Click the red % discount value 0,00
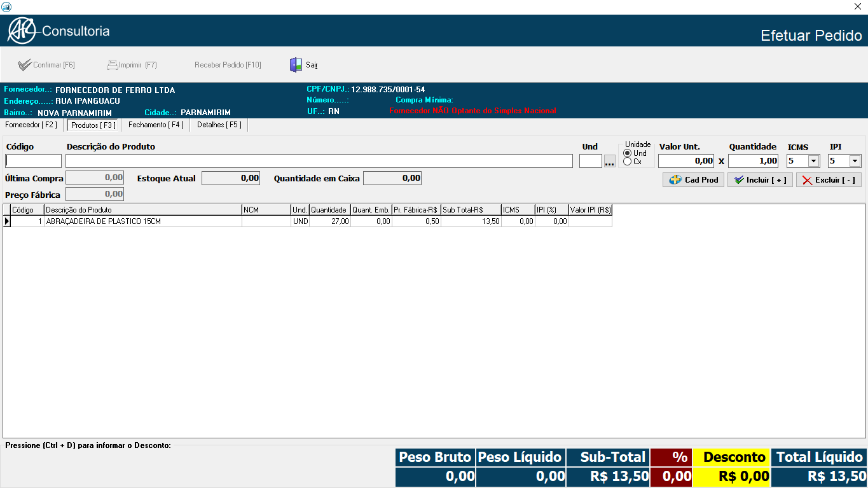 pyautogui.click(x=672, y=477)
